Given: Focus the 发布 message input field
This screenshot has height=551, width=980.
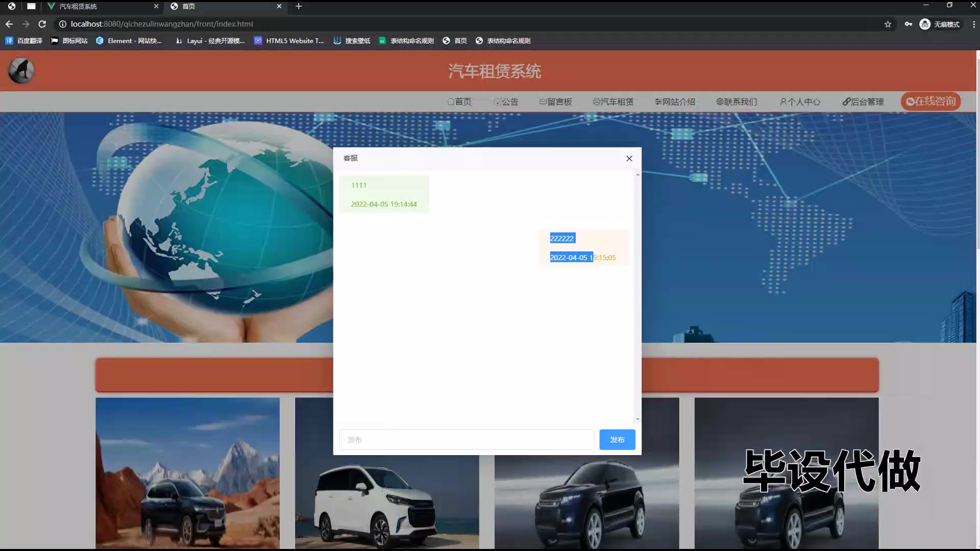Looking at the screenshot, I should coord(467,440).
